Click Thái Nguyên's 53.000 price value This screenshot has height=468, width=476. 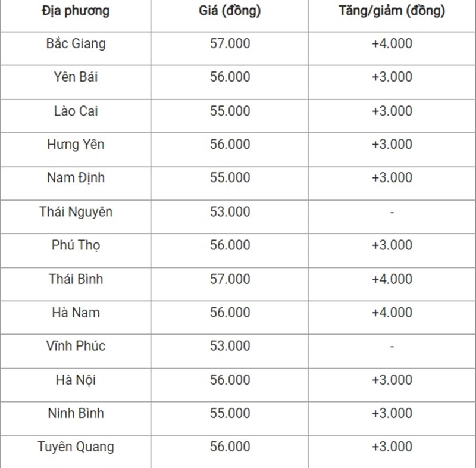[230, 212]
